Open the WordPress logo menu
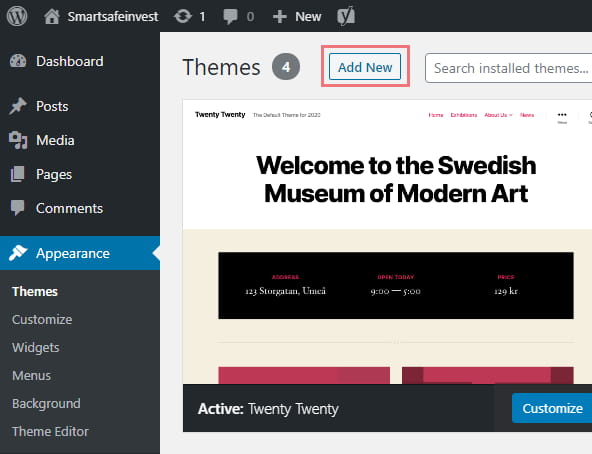Image resolution: width=592 pixels, height=454 pixels. (17, 16)
